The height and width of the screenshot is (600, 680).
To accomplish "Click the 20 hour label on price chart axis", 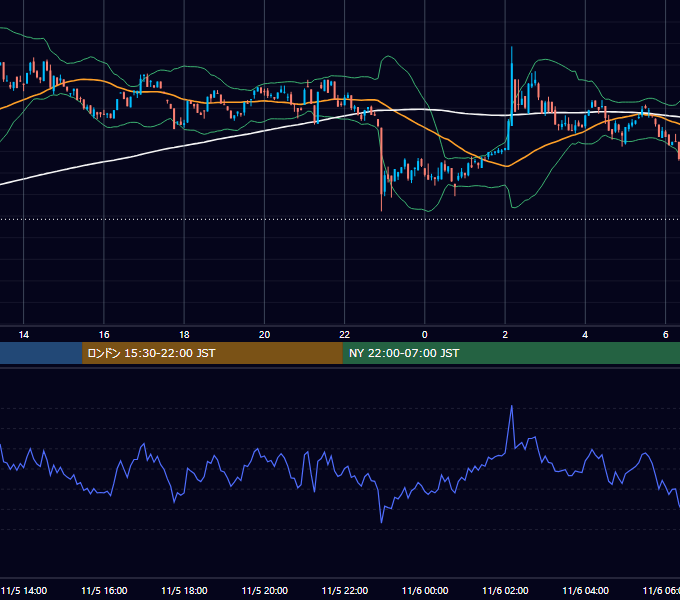I will pyautogui.click(x=265, y=335).
